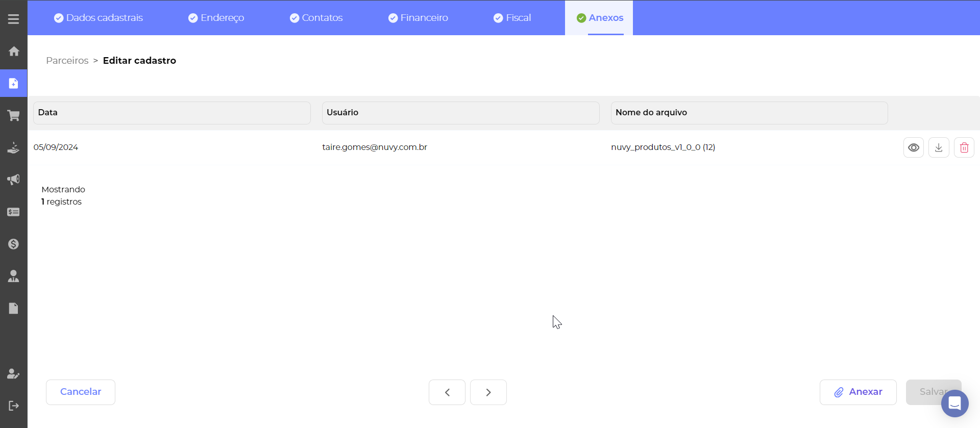Click the Data column filter field
Screen dimensions: 980x428
pyautogui.click(x=171, y=113)
